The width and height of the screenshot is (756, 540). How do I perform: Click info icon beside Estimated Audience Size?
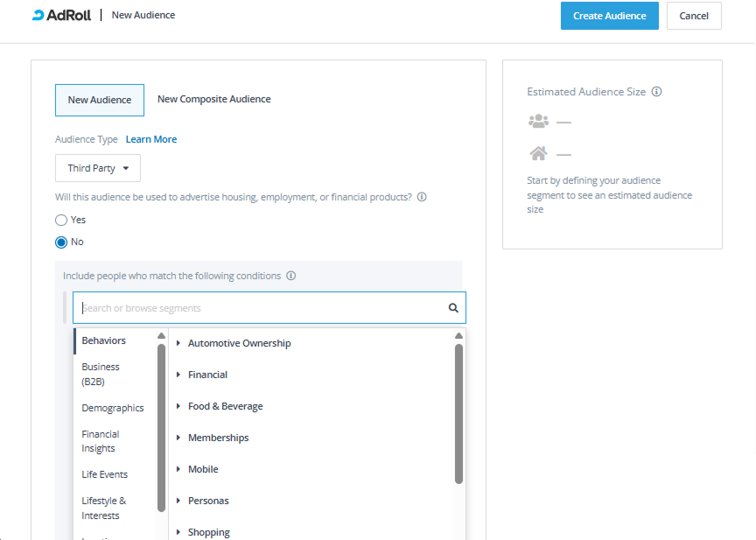[x=657, y=92]
